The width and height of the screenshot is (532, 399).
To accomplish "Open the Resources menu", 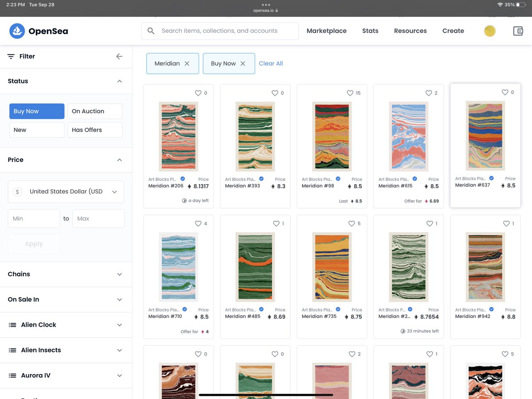I will pyautogui.click(x=411, y=31).
